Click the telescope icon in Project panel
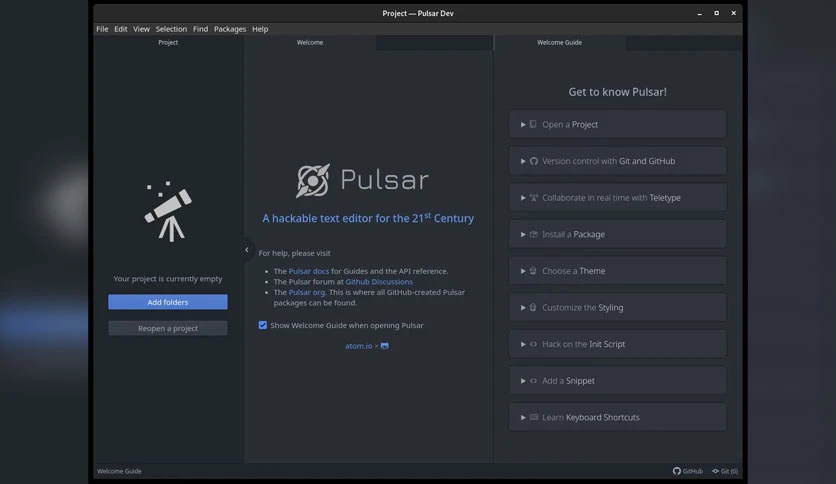The height and width of the screenshot is (484, 836). click(168, 211)
